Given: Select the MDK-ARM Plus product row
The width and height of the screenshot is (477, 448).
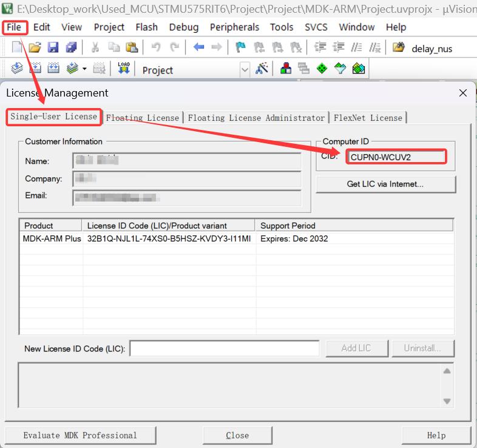Looking at the screenshot, I should tap(237, 239).
